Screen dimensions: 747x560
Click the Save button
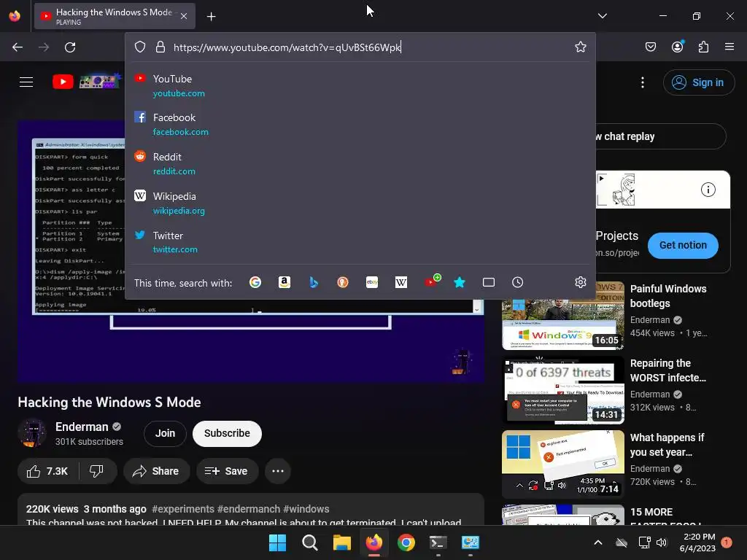[x=227, y=471]
